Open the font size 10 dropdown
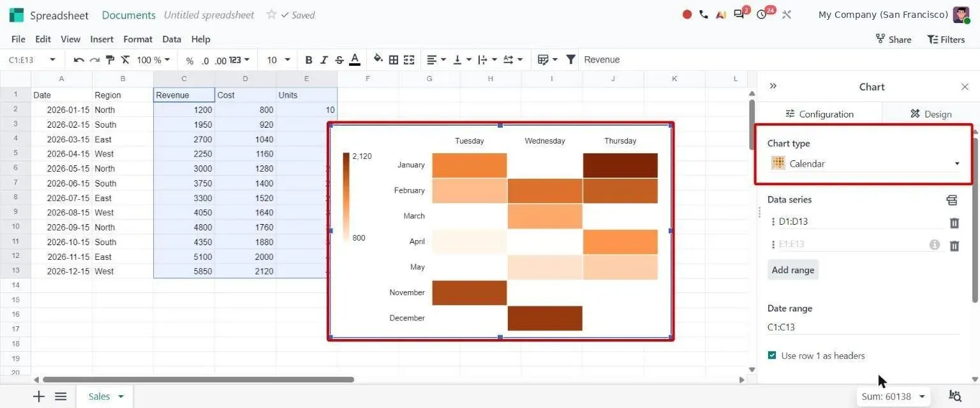Screen dimensions: 980x408 279,60
